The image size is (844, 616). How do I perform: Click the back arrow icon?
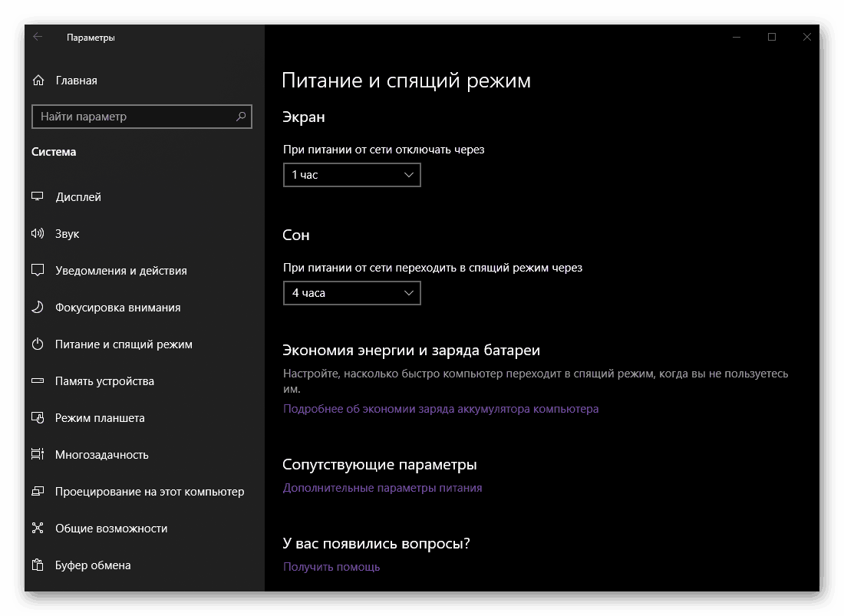tap(38, 37)
